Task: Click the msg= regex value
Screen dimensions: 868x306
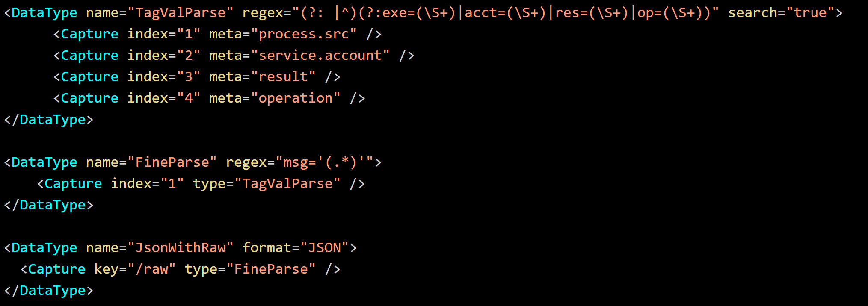Action: click(324, 162)
